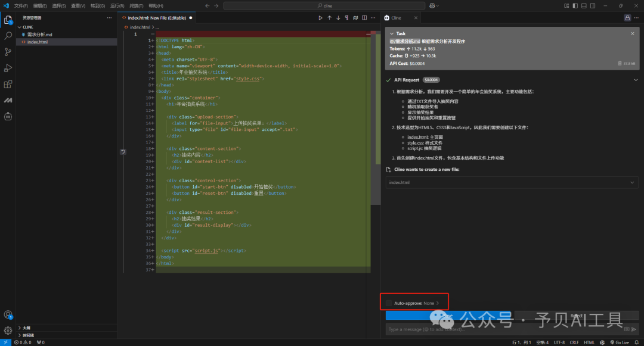Click the add image icon in message box
Screen dimensions: 644x346
[626, 329]
